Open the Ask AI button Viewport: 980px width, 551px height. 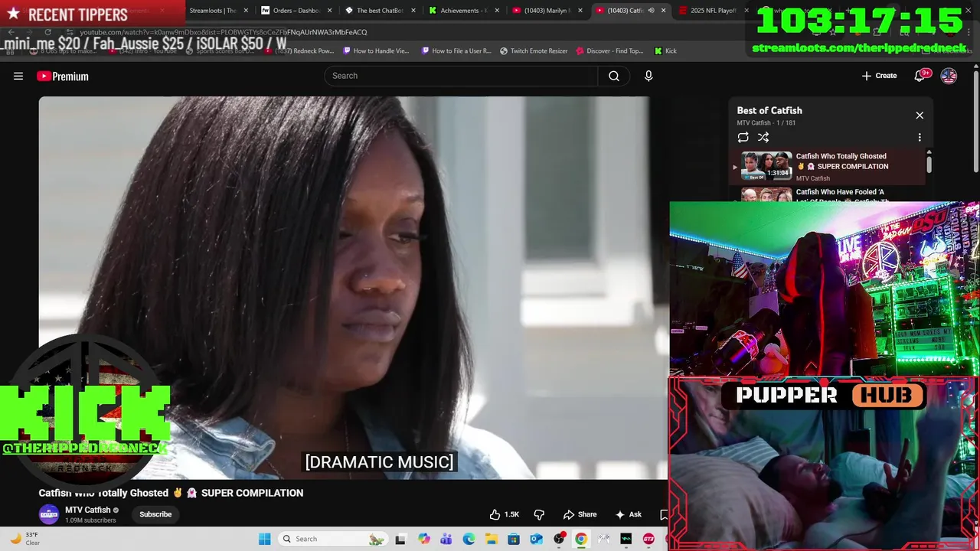628,514
